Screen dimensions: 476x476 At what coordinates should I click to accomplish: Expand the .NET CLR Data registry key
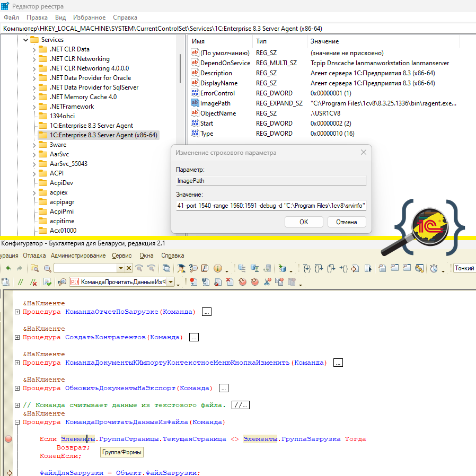[34, 49]
